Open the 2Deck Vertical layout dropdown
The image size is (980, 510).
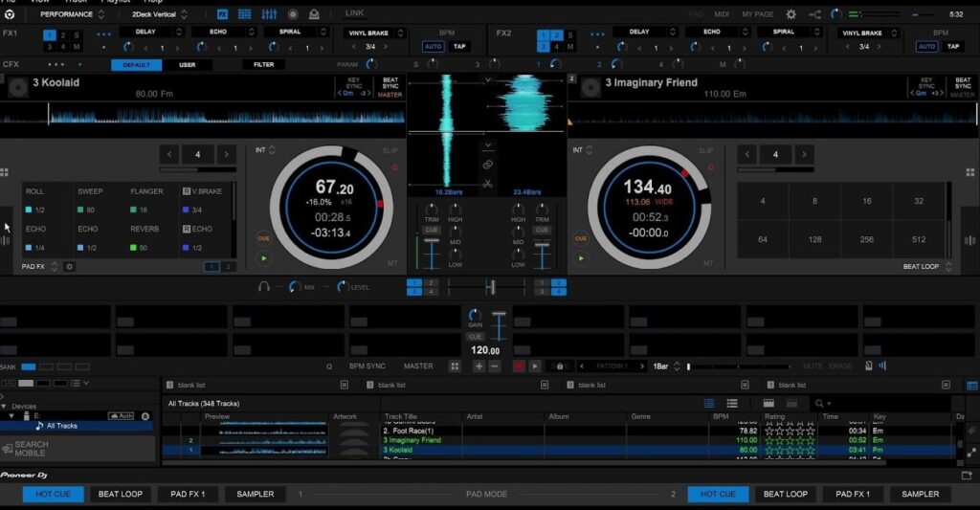pyautogui.click(x=160, y=13)
